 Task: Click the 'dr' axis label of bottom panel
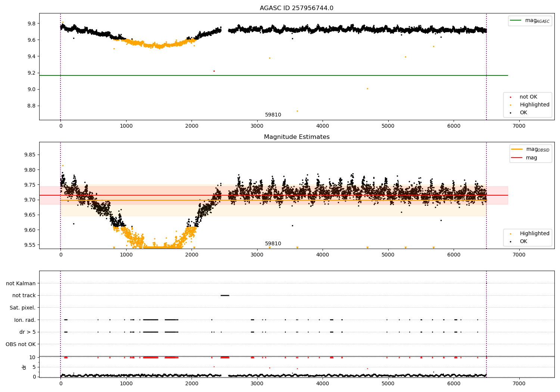point(24,367)
